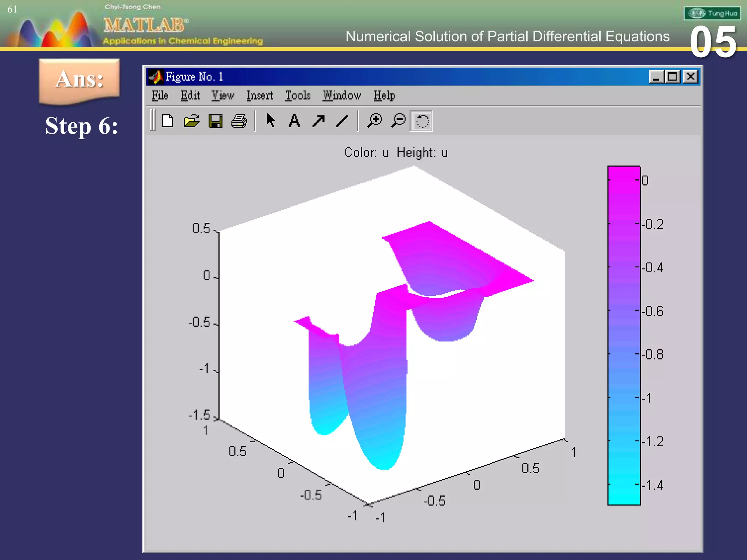Open the Edit menu
This screenshot has width=747, height=560.
pos(190,96)
